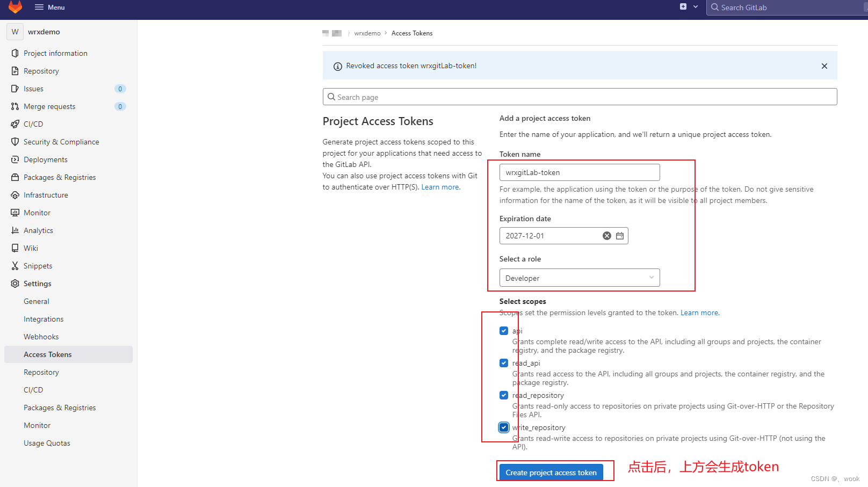
Task: Click Learn more about scopes
Action: coord(700,312)
